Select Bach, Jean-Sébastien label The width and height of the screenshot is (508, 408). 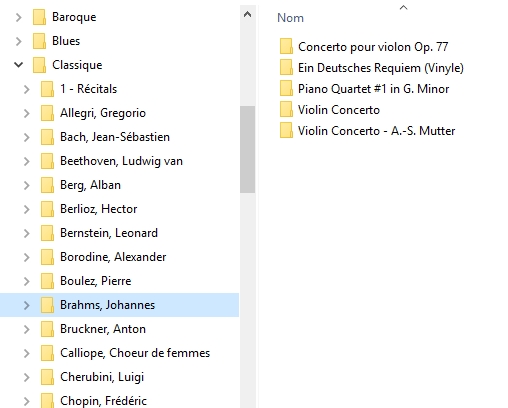point(115,137)
